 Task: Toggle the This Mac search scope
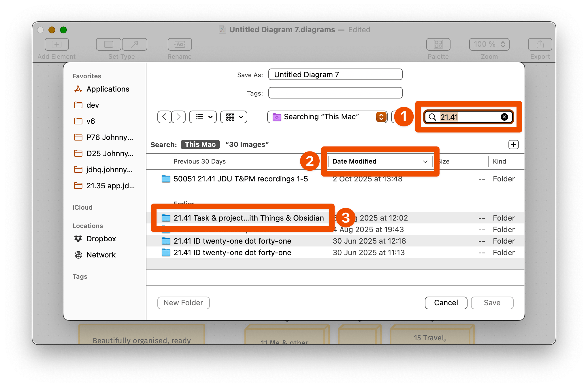[x=200, y=144]
